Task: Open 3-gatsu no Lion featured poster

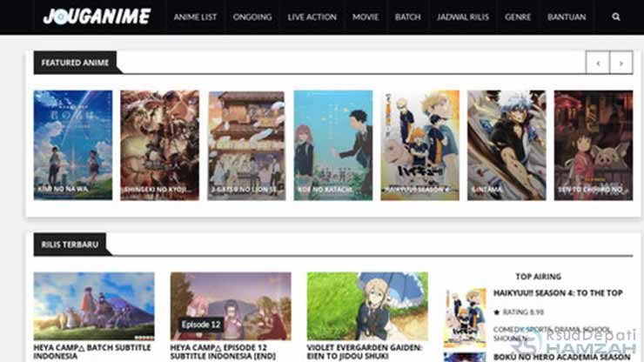Action: [x=246, y=145]
